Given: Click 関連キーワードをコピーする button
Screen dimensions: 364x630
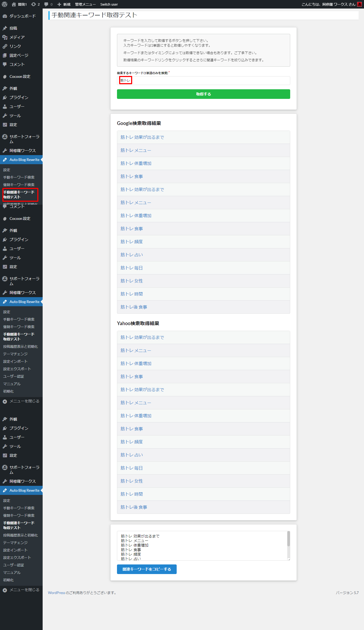Looking at the screenshot, I should pyautogui.click(x=147, y=569).
